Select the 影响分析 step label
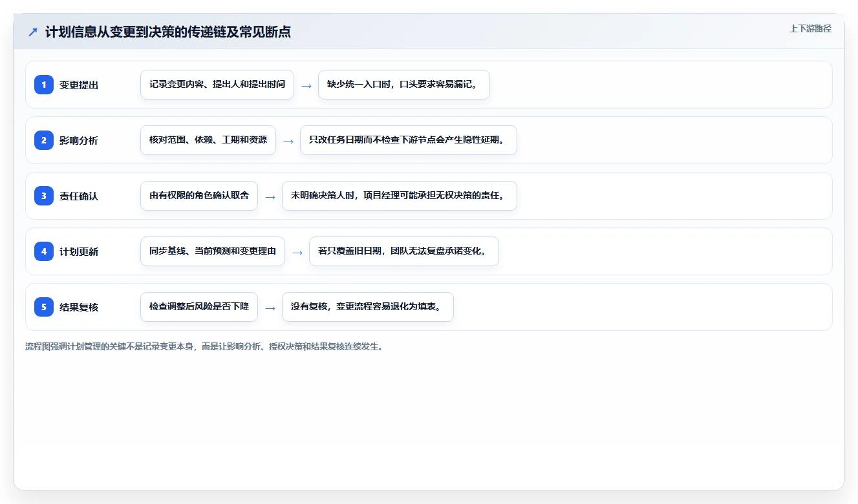This screenshot has width=858, height=504. 79,140
